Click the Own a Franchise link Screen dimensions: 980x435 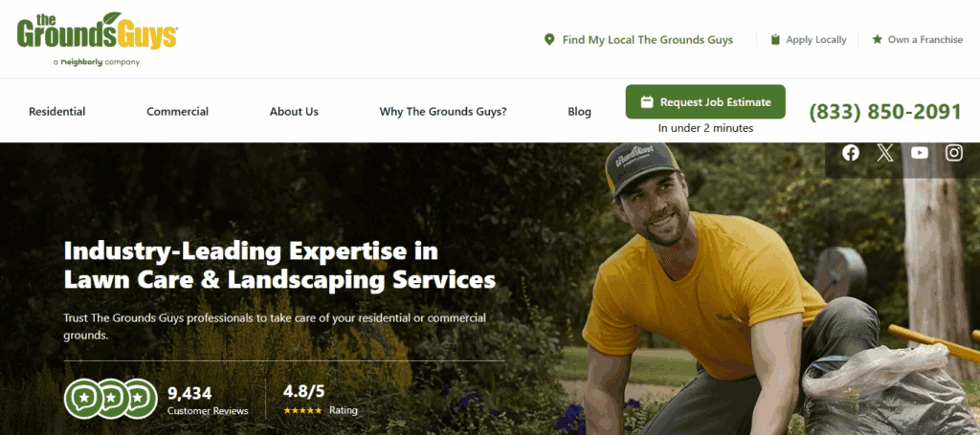click(925, 39)
